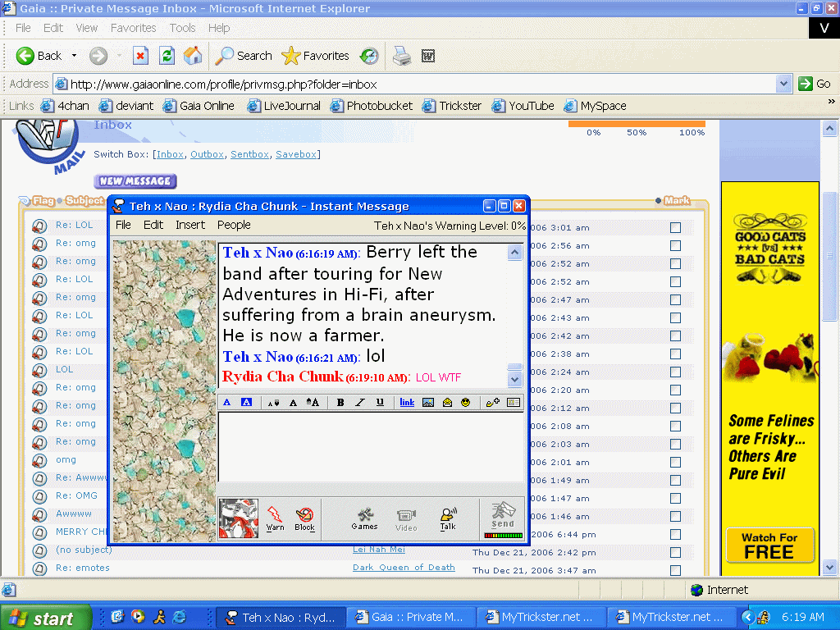Insert a hyperlink using the link icon
Screen dimensions: 840x630
tap(407, 402)
